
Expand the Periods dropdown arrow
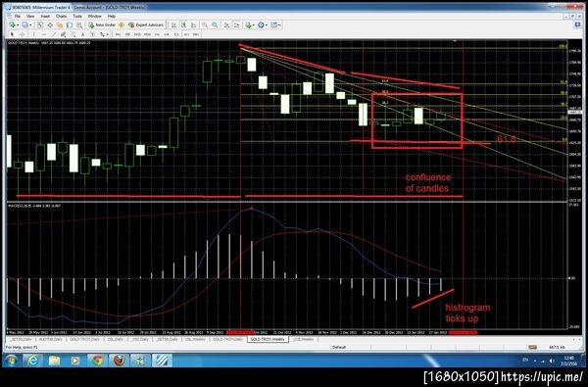[267, 25]
